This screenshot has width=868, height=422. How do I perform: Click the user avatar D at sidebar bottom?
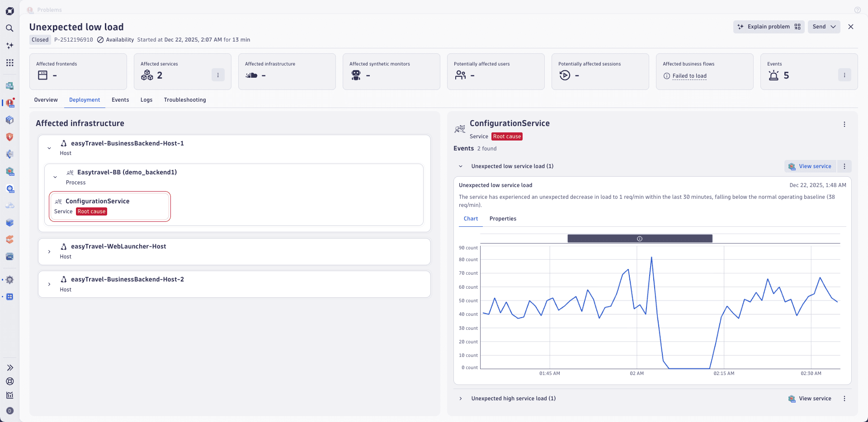tap(10, 411)
